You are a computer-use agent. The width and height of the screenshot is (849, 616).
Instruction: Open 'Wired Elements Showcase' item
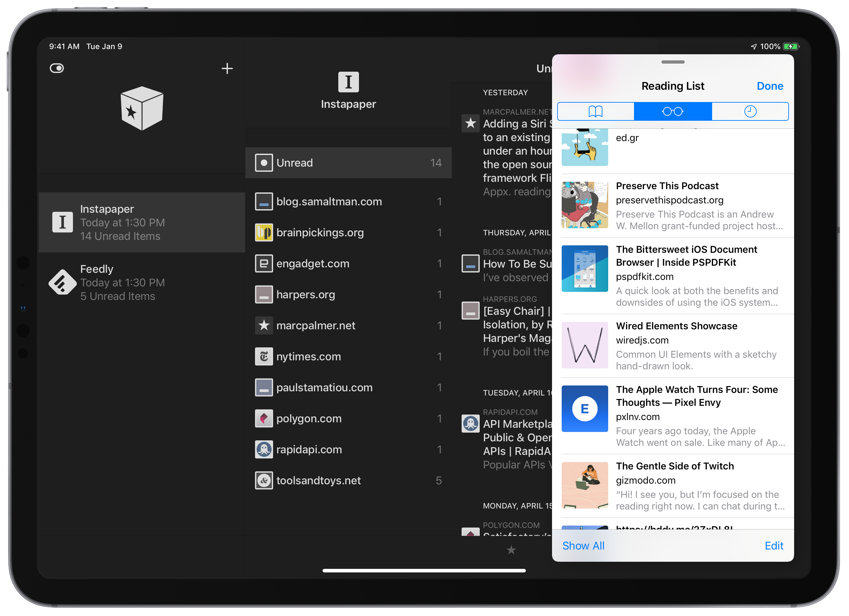tap(673, 346)
